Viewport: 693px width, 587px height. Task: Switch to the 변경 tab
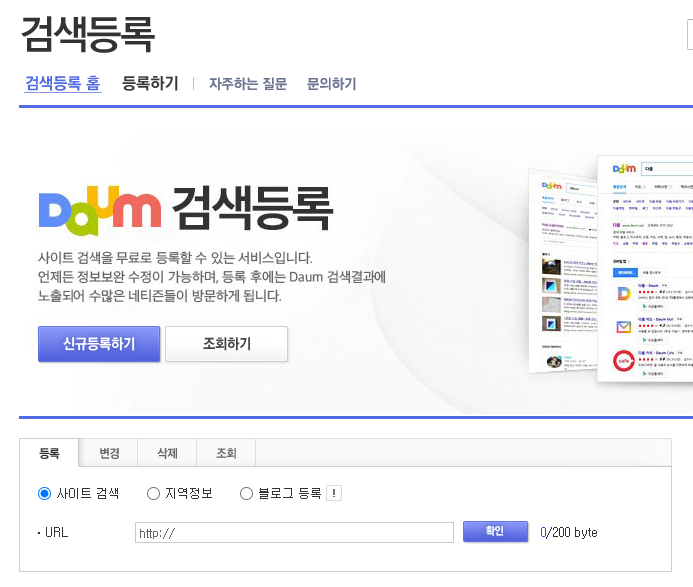(109, 453)
